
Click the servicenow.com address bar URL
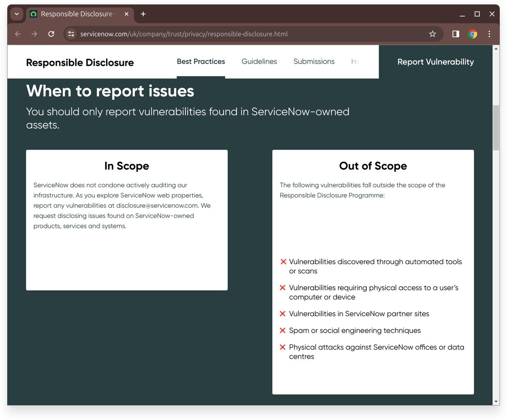tap(184, 34)
